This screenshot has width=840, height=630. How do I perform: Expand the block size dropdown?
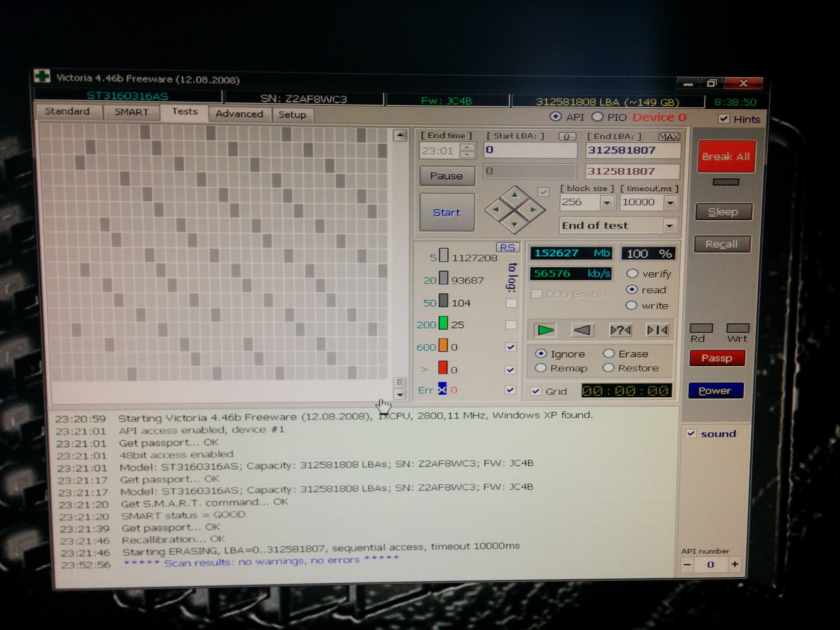point(607,202)
